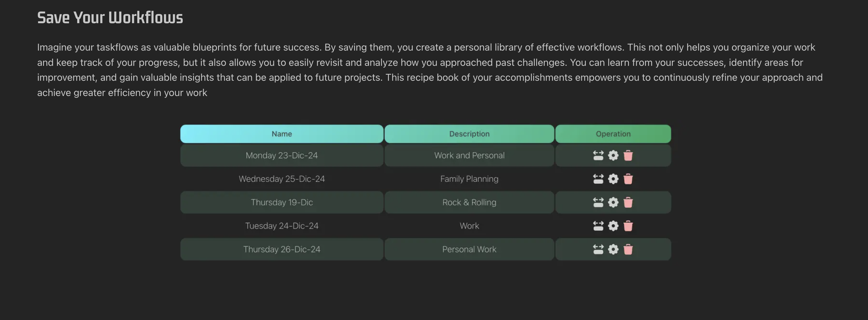The width and height of the screenshot is (868, 320).
Task: Load the Monday 23-Dic-24 workflow via swap icon
Action: (598, 155)
